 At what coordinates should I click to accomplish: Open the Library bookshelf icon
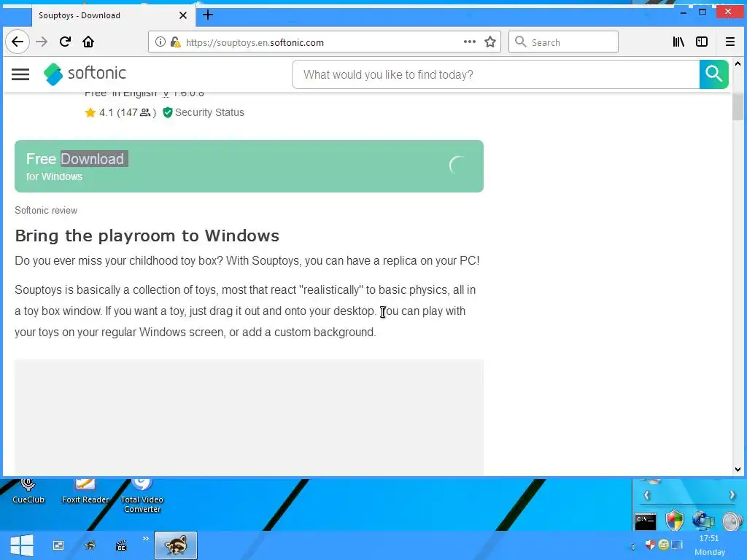click(x=678, y=42)
